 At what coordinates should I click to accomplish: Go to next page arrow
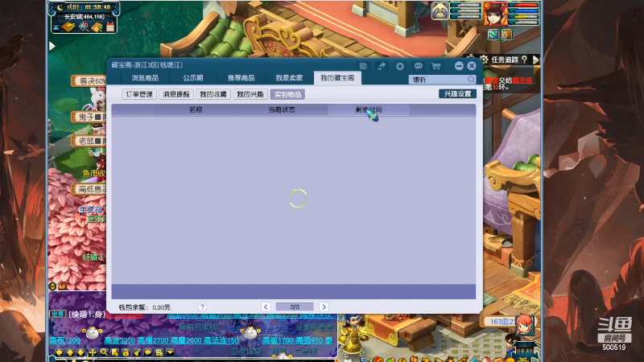[x=324, y=306]
